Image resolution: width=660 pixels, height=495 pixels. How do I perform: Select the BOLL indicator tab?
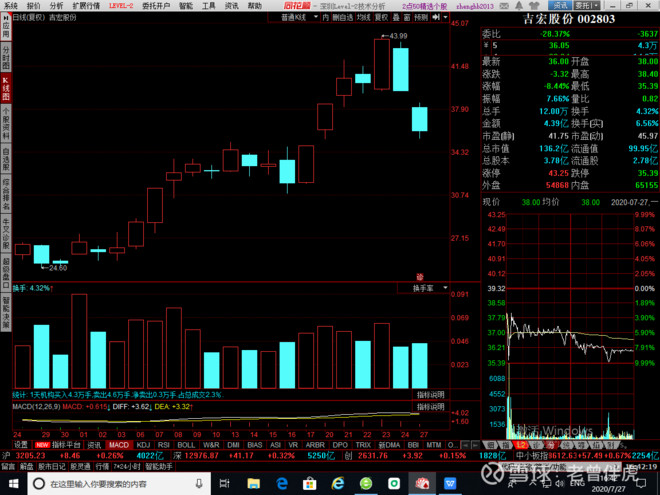pos(186,445)
